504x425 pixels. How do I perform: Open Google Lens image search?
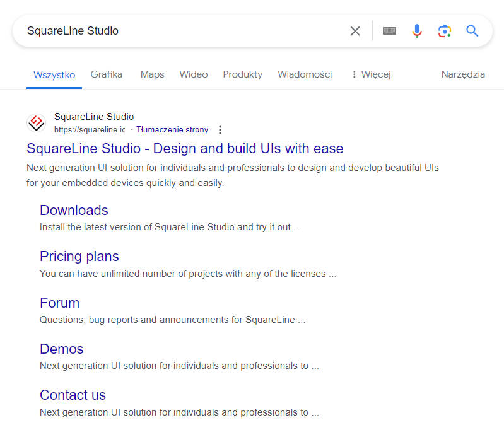pyautogui.click(x=445, y=31)
